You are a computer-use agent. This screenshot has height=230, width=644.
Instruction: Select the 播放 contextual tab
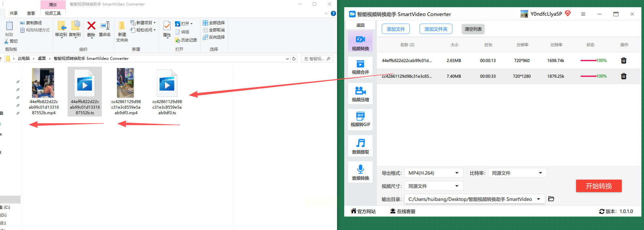tap(53, 5)
